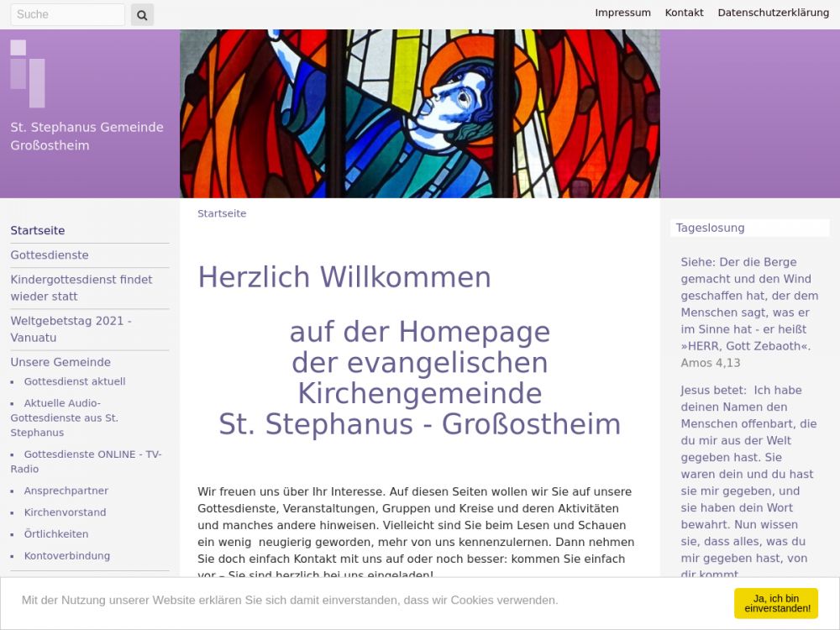Image resolution: width=840 pixels, height=630 pixels.
Task: Accept cookies with 'Ja, ich bin einverstanden!'
Action: 775,603
